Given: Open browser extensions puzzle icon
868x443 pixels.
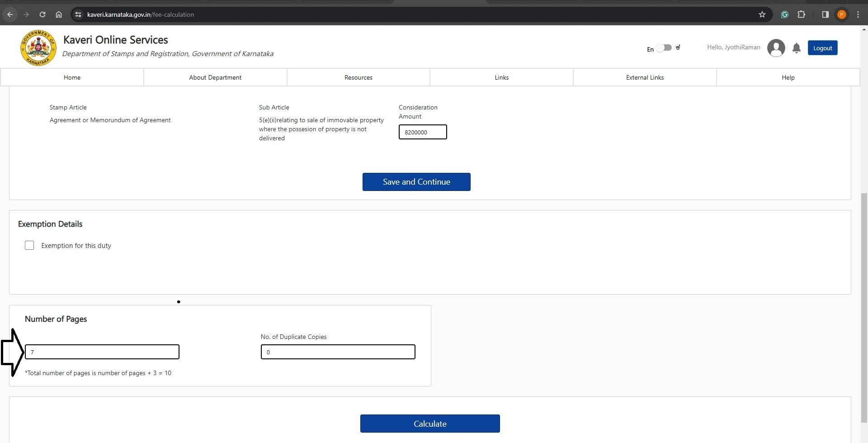Looking at the screenshot, I should click(801, 14).
